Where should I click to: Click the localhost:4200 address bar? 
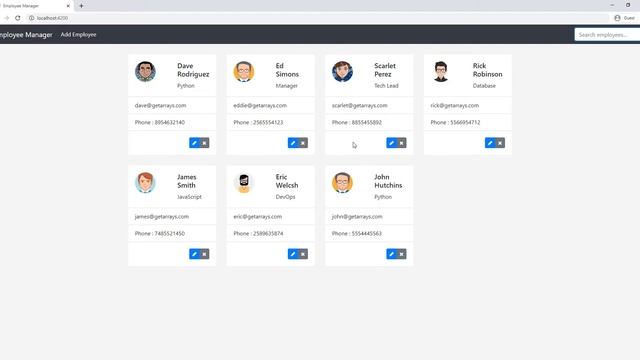318,18
